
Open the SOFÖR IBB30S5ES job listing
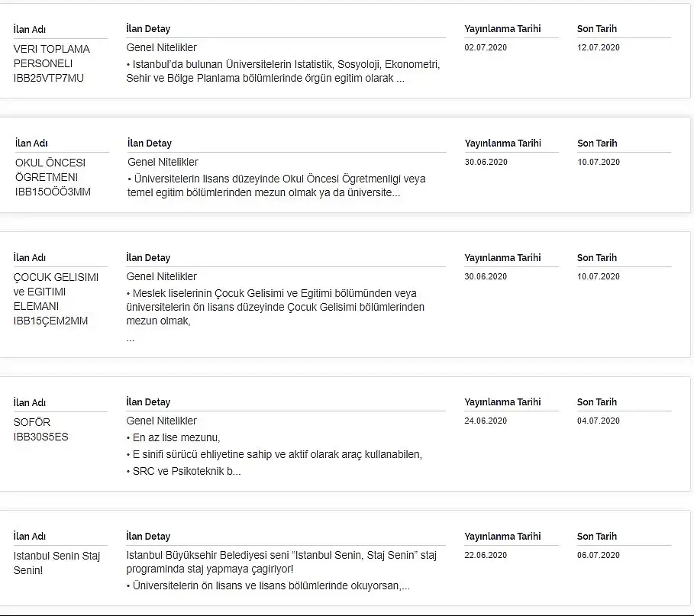point(40,429)
